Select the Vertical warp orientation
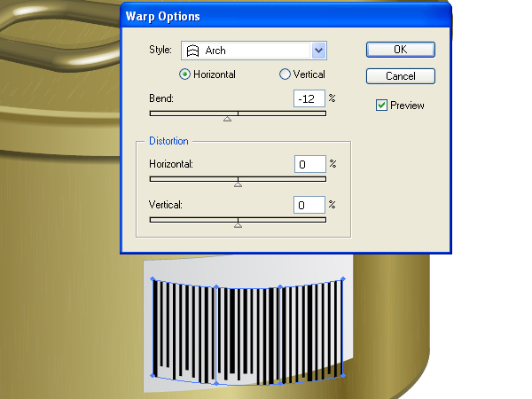Screen dimensions: 532x399 click(285, 74)
